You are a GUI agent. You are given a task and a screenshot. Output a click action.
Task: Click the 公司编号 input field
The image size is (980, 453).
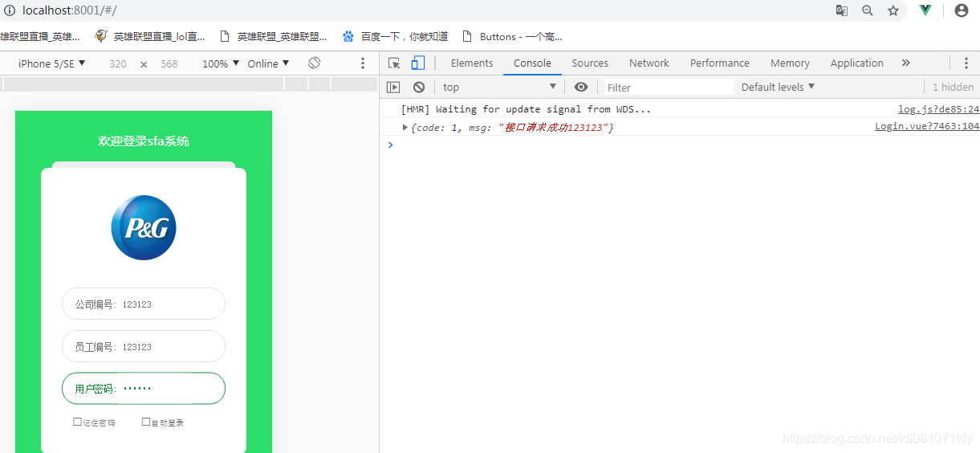[x=144, y=304]
